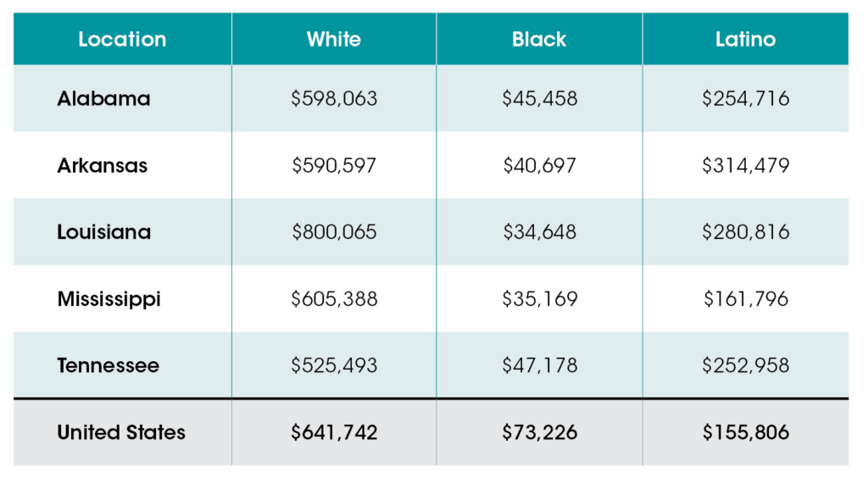Viewport: 868px width, 478px height.
Task: Click Louisiana's White value $800,065
Action: [334, 232]
